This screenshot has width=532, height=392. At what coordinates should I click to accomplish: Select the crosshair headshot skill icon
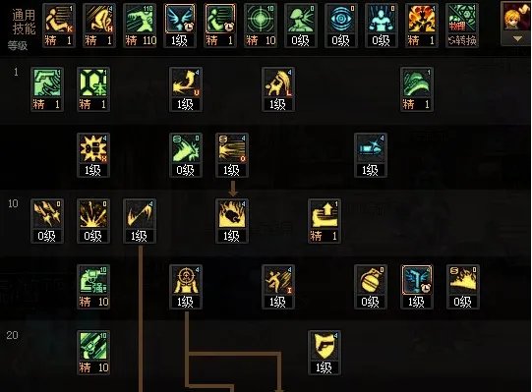tap(186, 287)
